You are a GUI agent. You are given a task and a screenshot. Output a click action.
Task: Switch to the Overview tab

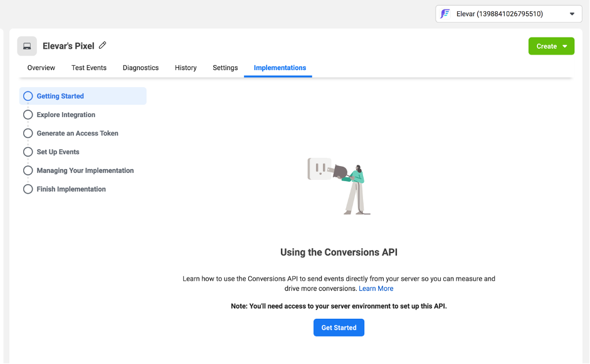(x=41, y=68)
